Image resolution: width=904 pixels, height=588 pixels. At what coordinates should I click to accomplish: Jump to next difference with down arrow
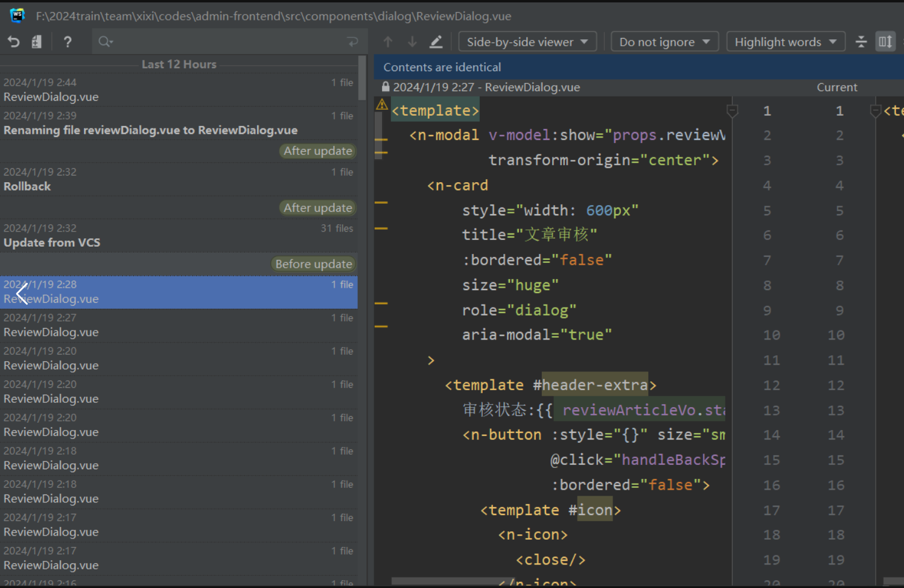coord(412,42)
